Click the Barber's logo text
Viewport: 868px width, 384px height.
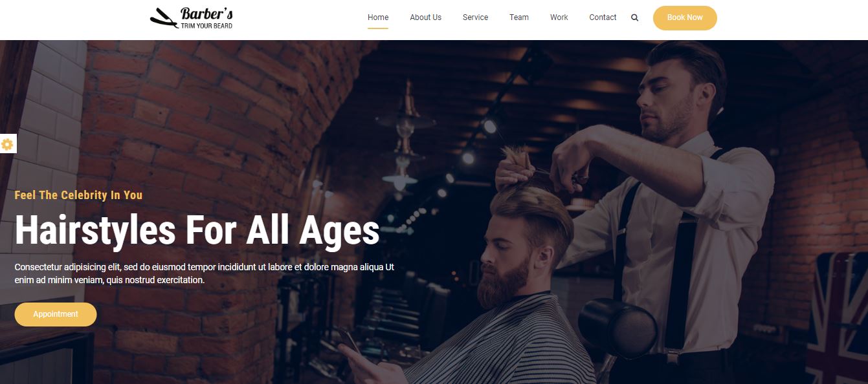tap(207, 14)
